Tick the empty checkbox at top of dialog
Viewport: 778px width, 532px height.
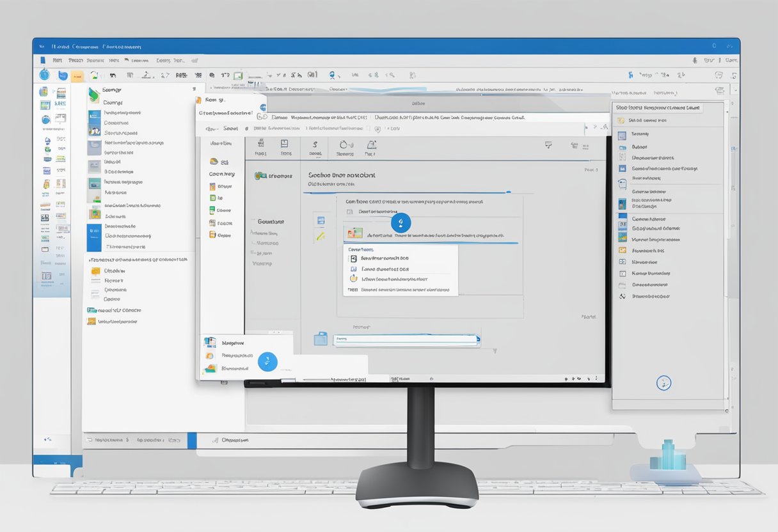(349, 211)
